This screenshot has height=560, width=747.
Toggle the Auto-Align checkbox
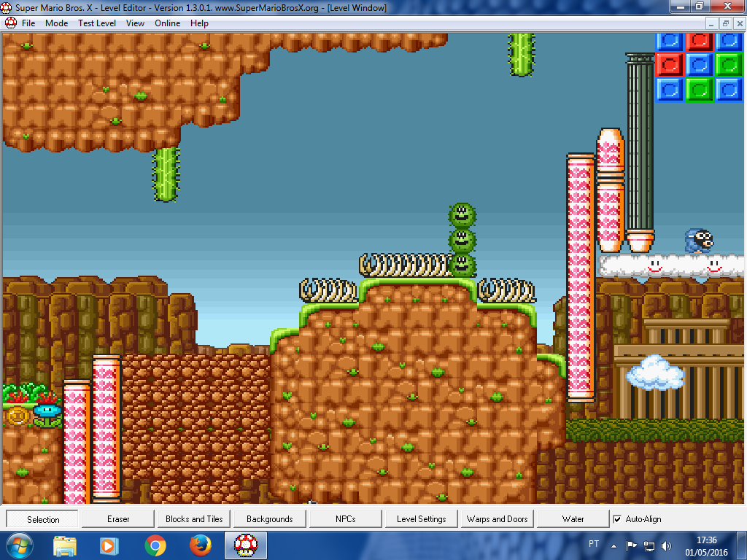point(618,519)
